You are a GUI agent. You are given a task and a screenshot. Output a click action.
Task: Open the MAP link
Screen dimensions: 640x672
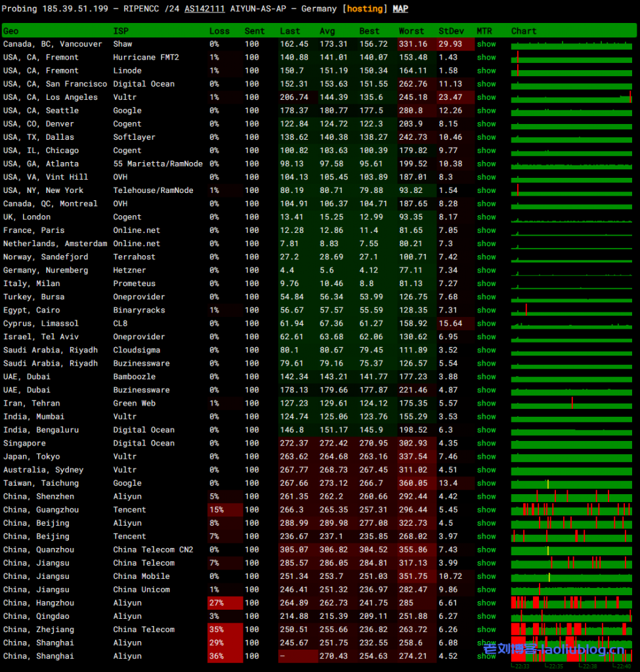pos(400,9)
